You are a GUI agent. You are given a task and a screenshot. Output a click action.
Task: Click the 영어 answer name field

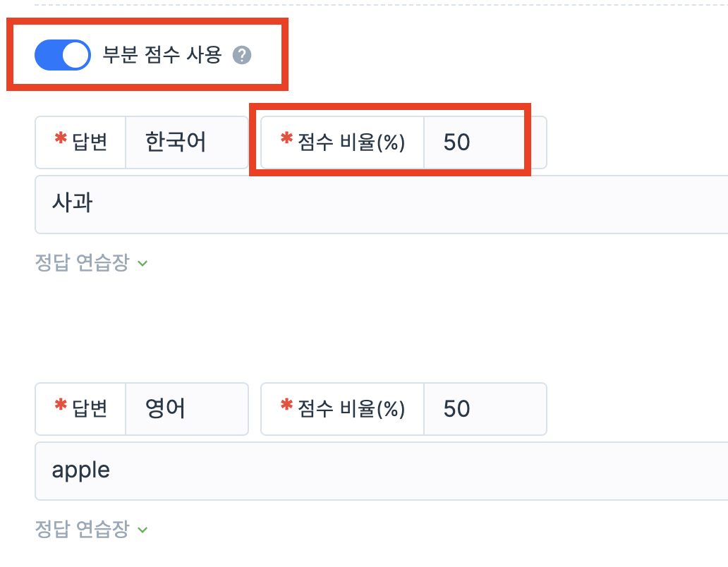186,409
